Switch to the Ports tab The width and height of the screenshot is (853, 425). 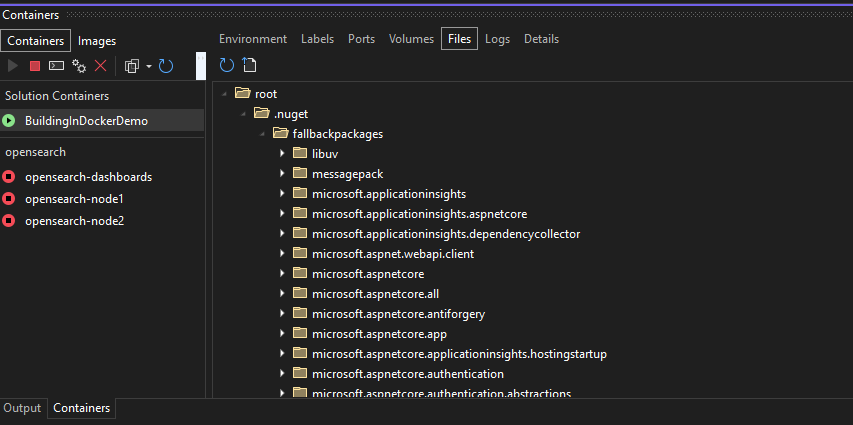tap(361, 39)
